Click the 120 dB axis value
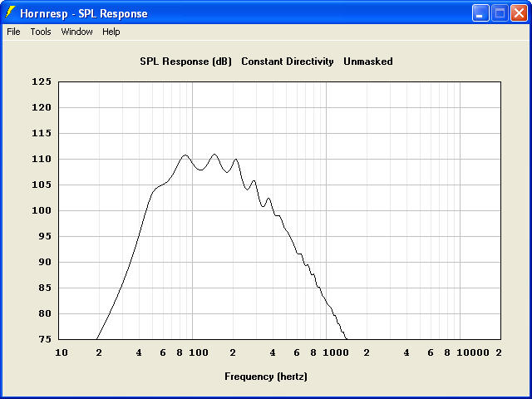The image size is (532, 399). click(x=42, y=107)
